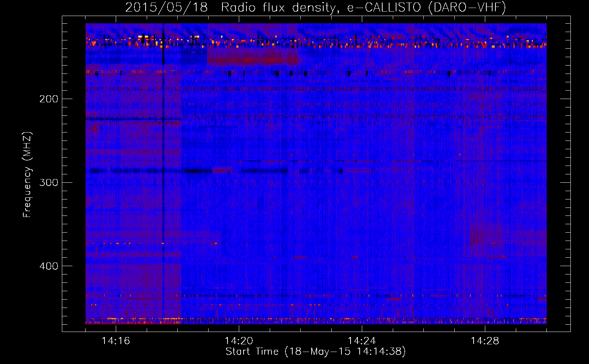589x364 pixels.
Task: Click the date 2015/05/18 in the title
Action: tap(166, 7)
